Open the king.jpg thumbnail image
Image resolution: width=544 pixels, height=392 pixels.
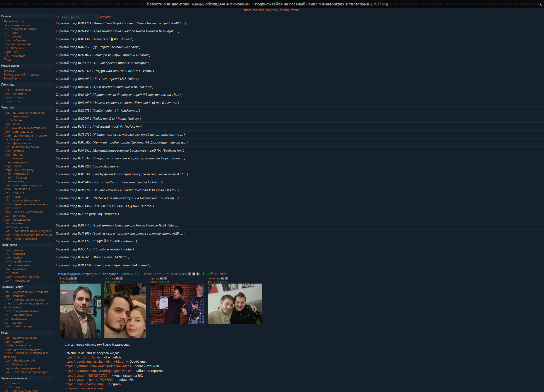point(80,311)
